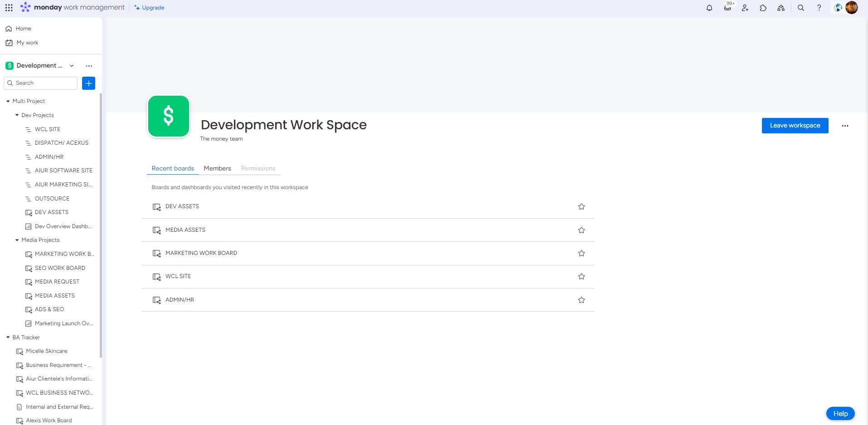
Task: Open MARKETING WORK B... sidebar board
Action: [64, 254]
